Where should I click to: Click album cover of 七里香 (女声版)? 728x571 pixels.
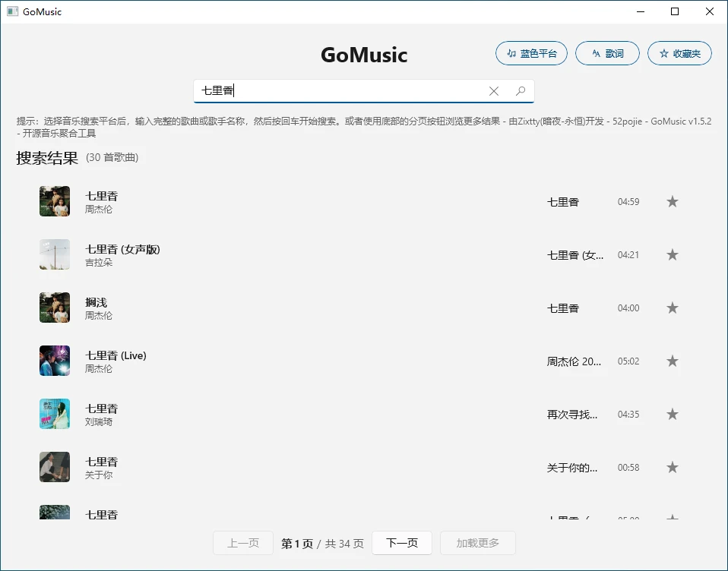tap(55, 254)
